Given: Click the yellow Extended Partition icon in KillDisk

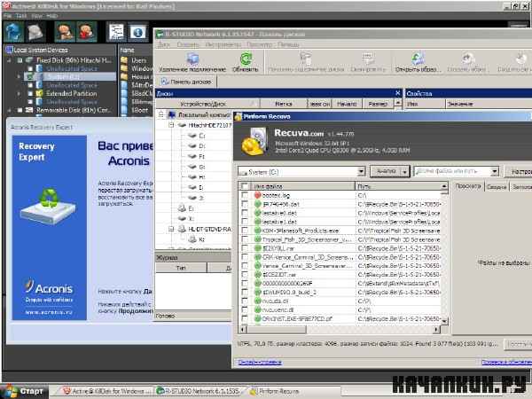Looking at the screenshot, I should click(x=39, y=93).
